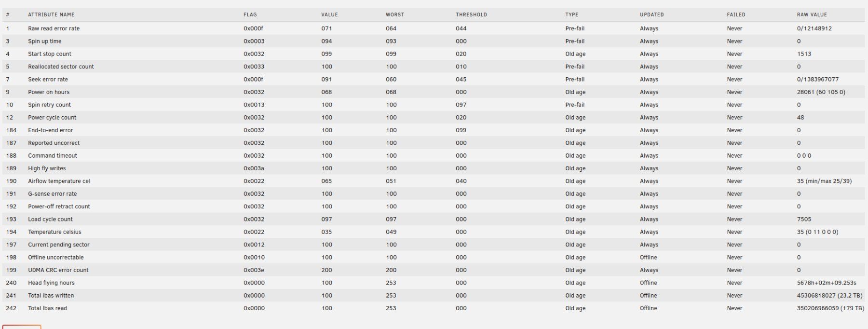The image size is (868, 329).
Task: Click the VALUE column header
Action: point(329,14)
